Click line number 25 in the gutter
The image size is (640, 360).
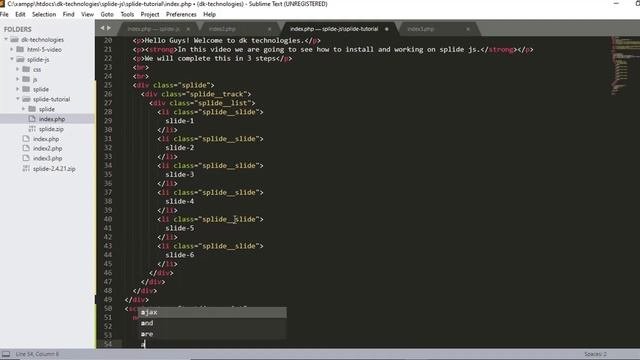coord(108,85)
